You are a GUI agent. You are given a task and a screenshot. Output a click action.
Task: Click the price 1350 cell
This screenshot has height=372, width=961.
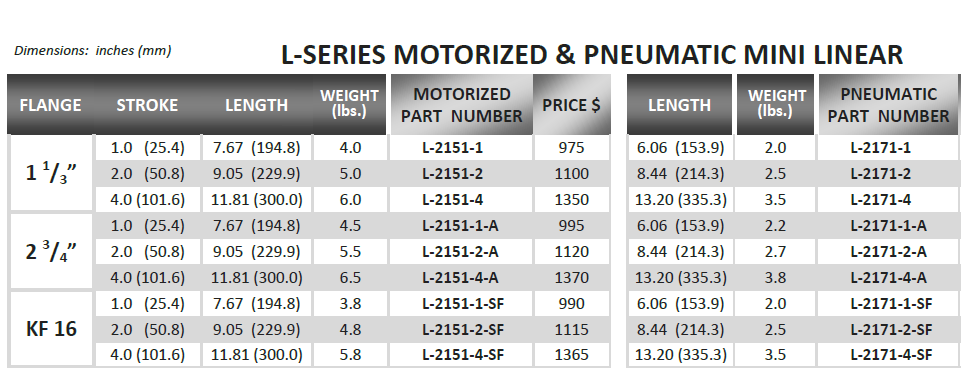(572, 200)
